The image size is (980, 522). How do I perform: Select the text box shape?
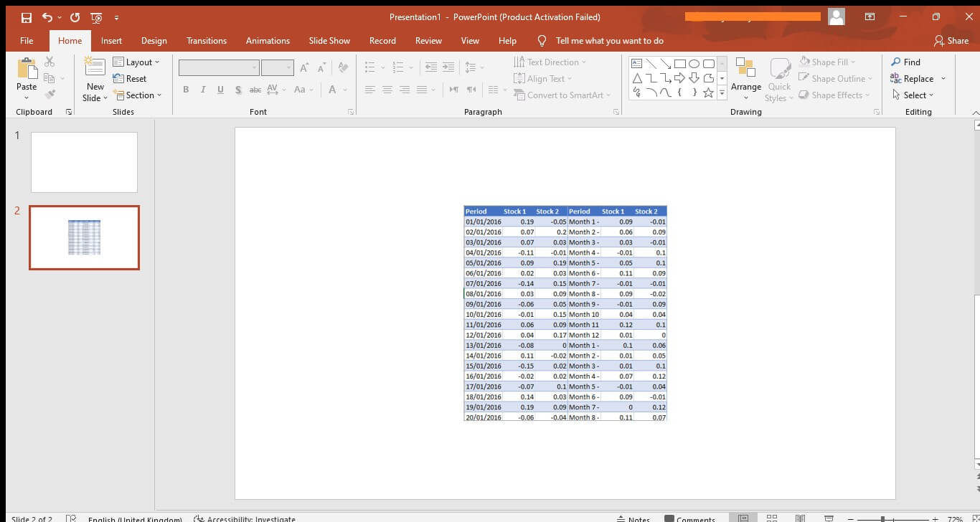click(636, 63)
